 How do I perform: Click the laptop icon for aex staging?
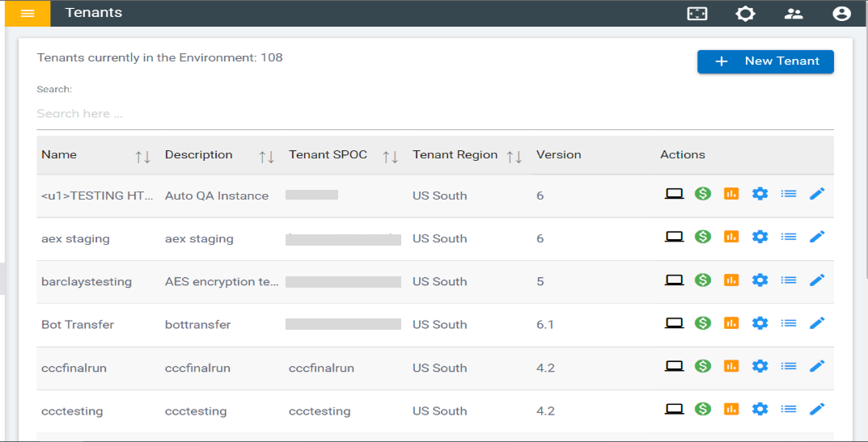tap(674, 237)
